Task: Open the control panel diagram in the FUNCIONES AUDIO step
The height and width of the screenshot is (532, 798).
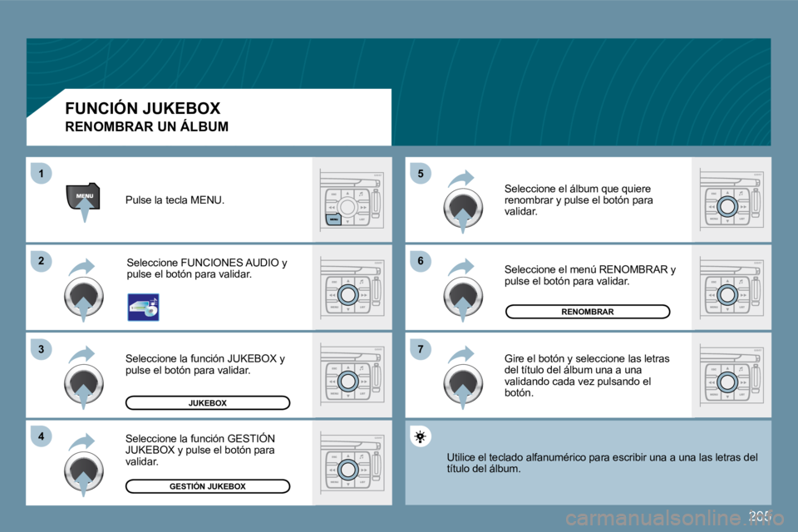Action: pos(352,288)
